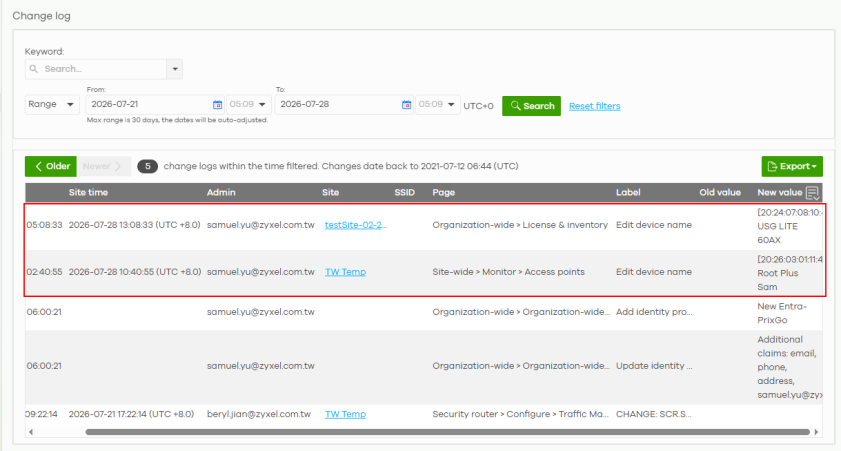
Task: Click the Change log page title
Action: click(x=41, y=16)
